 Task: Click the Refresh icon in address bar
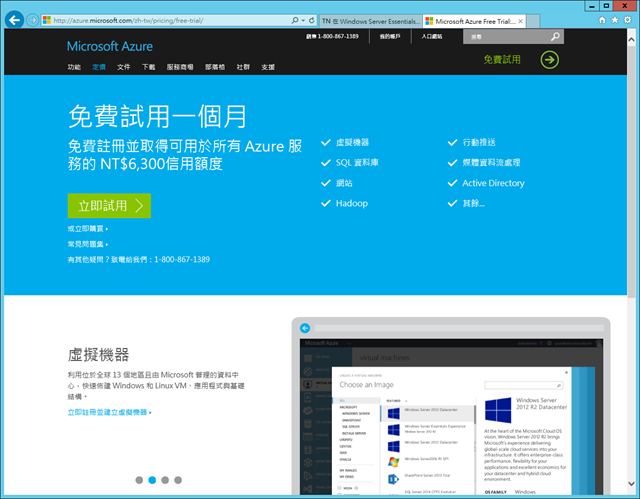312,20
